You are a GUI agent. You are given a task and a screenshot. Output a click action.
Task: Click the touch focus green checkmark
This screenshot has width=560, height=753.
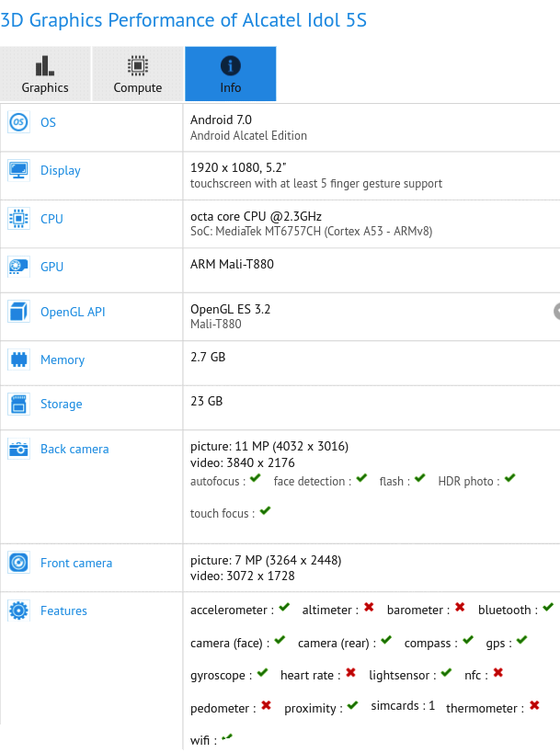coord(265,510)
